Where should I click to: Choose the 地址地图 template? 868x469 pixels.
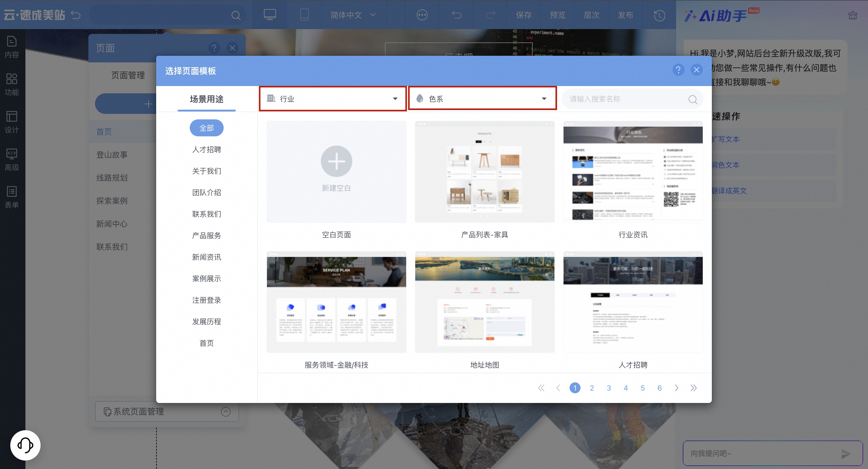[x=484, y=302]
